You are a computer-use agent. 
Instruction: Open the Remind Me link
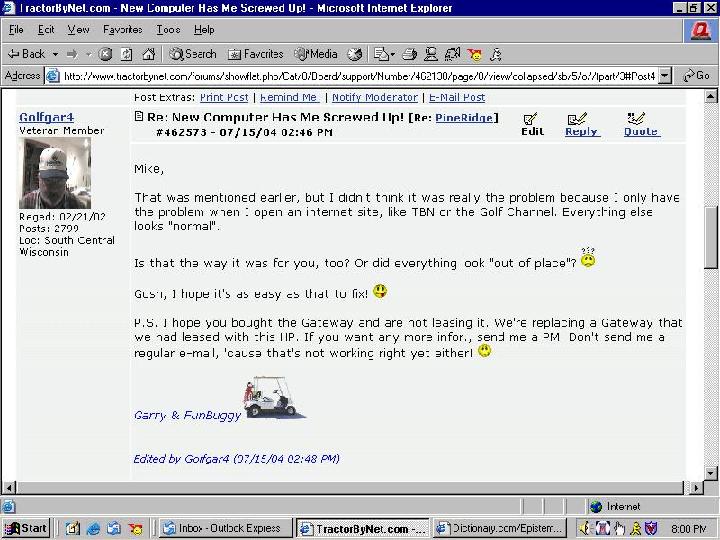point(288,97)
